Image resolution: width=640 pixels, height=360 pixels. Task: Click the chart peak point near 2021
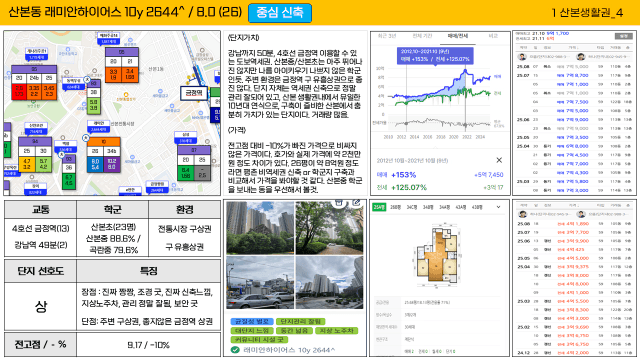[465, 71]
